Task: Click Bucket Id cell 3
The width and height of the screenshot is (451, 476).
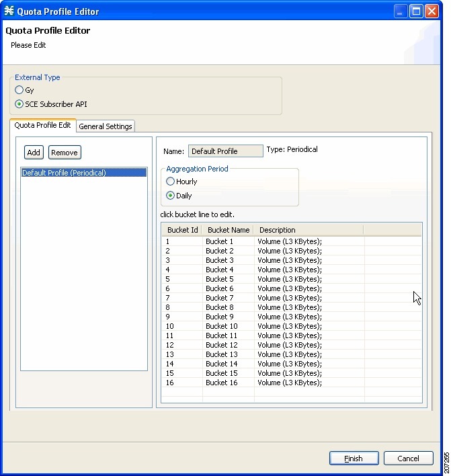Action: (x=182, y=260)
